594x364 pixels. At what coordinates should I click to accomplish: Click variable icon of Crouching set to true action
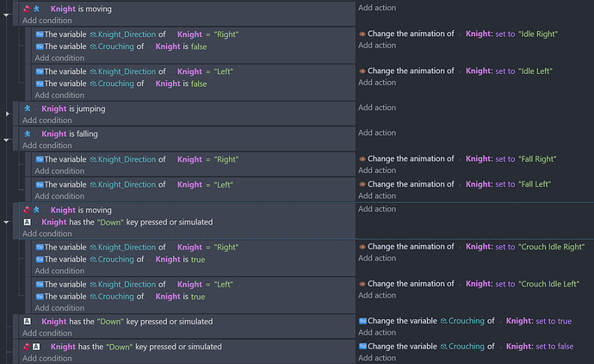[x=362, y=321]
